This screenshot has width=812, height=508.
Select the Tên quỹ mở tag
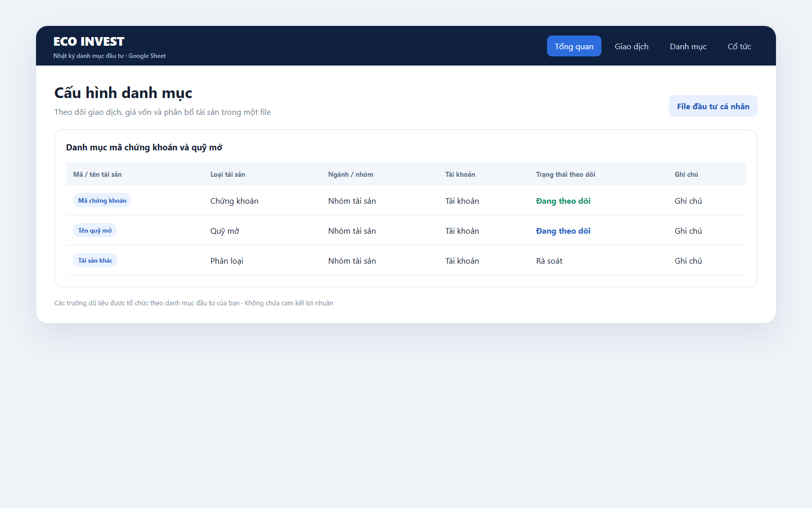(x=95, y=231)
